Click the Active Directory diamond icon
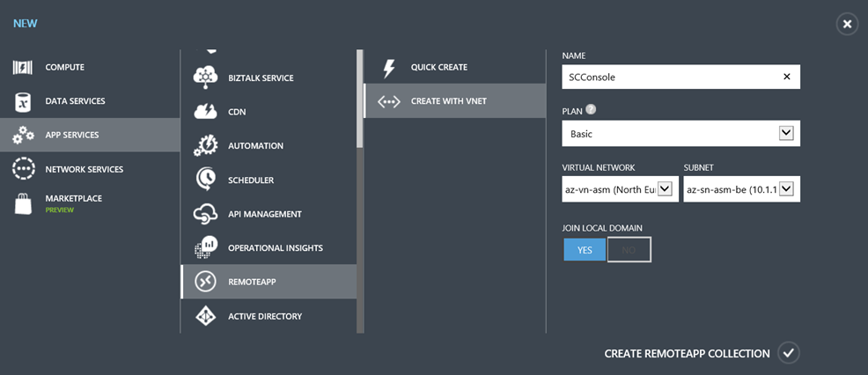Viewport: 868px width, 375px height. click(205, 316)
